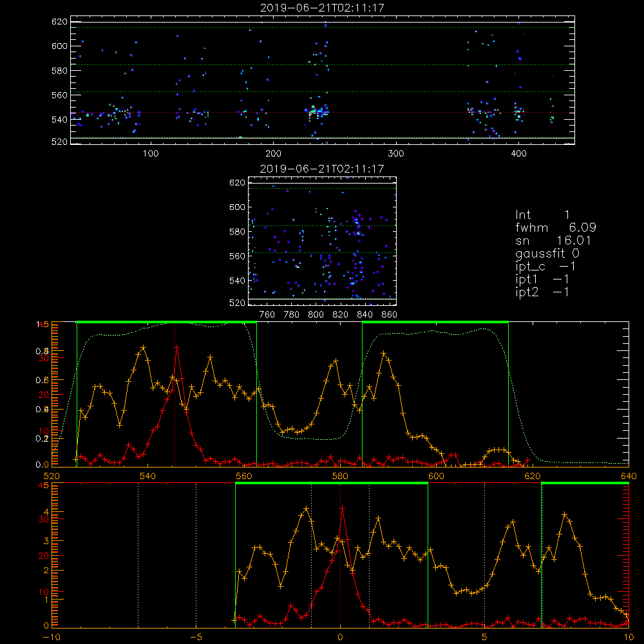
Task: Click x-axis tick label 860 on middle image
Action: [x=389, y=315]
